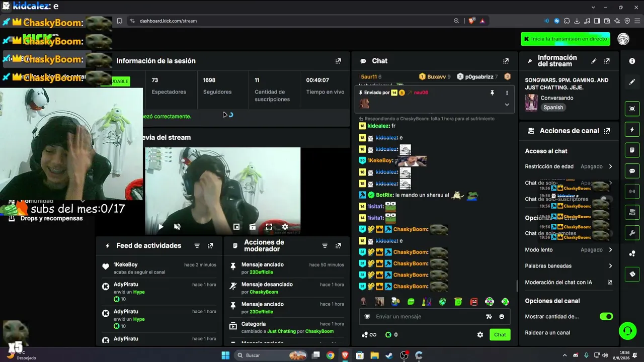This screenshot has height=362, width=644.
Task: Open the emoji picker in chat input
Action: 502,317
